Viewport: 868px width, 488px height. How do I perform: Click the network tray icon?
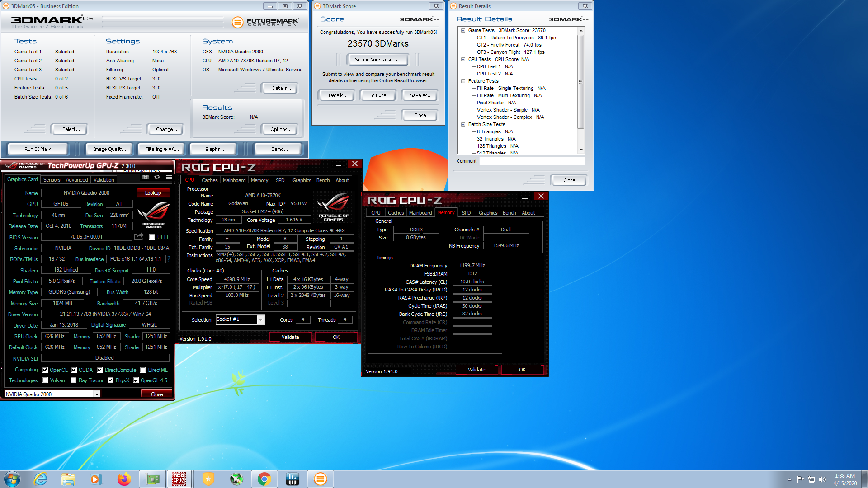(811, 479)
